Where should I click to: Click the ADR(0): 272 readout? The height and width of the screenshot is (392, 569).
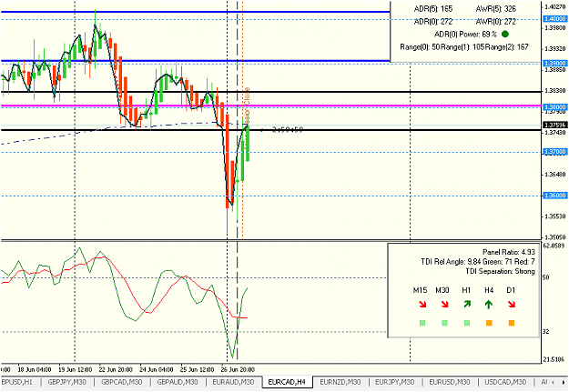[x=433, y=22]
